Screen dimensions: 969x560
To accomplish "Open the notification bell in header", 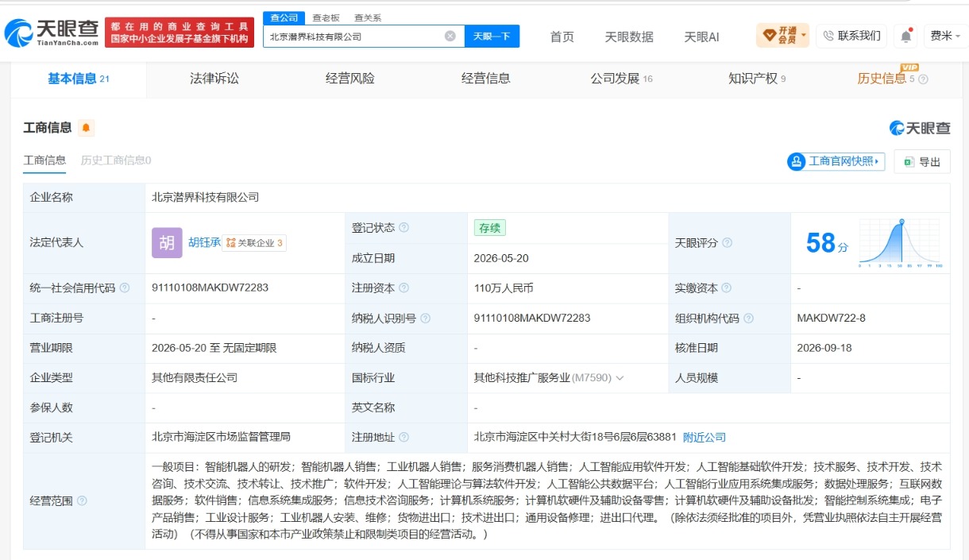I will [905, 36].
